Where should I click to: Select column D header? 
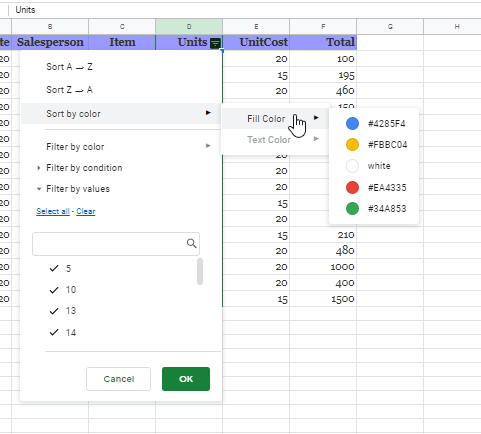click(189, 27)
